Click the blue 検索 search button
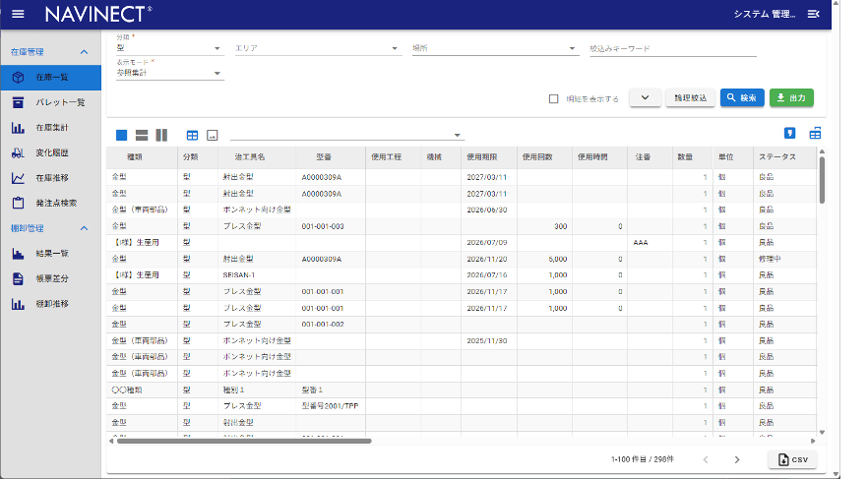The image size is (868, 480). 742,98
